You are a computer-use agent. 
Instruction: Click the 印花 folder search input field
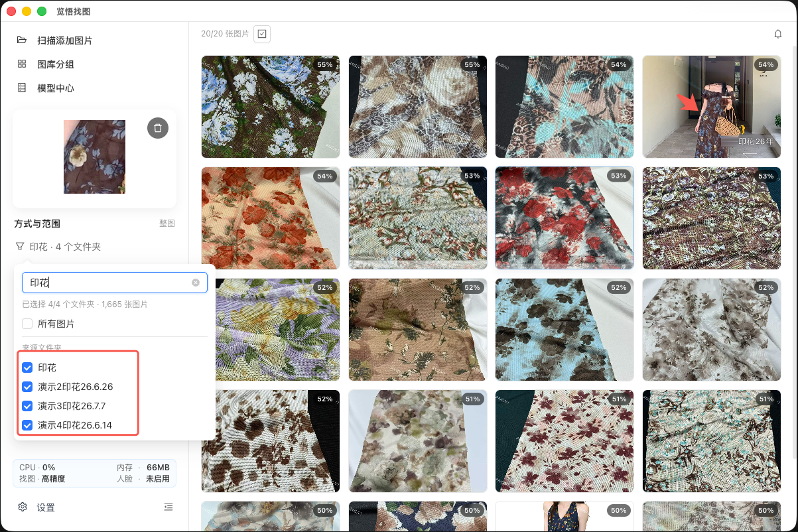coord(115,283)
